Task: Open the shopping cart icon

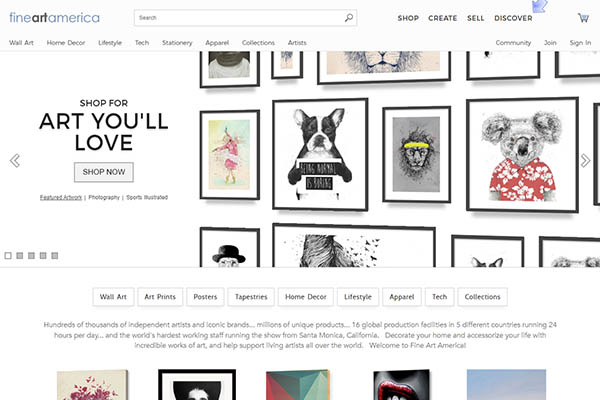Action: (x=582, y=18)
